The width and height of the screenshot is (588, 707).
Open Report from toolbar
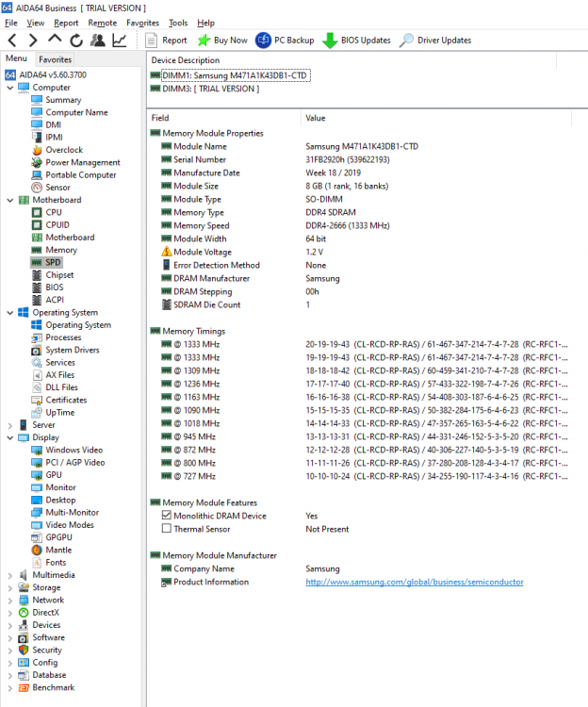coord(166,41)
